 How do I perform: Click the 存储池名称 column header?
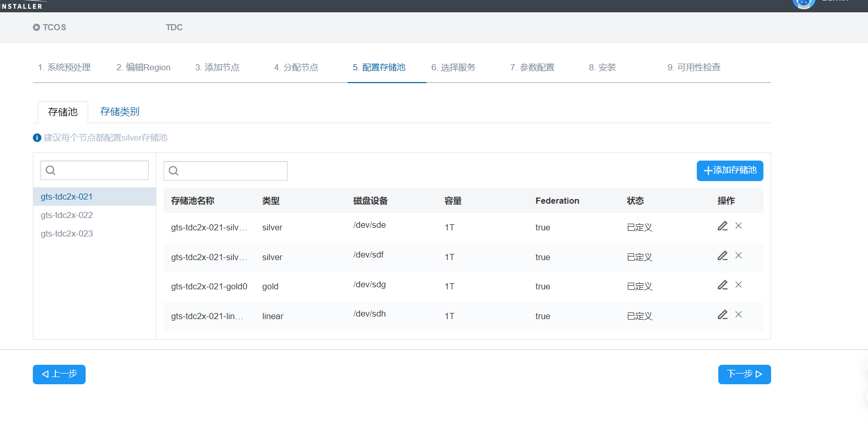click(x=193, y=201)
